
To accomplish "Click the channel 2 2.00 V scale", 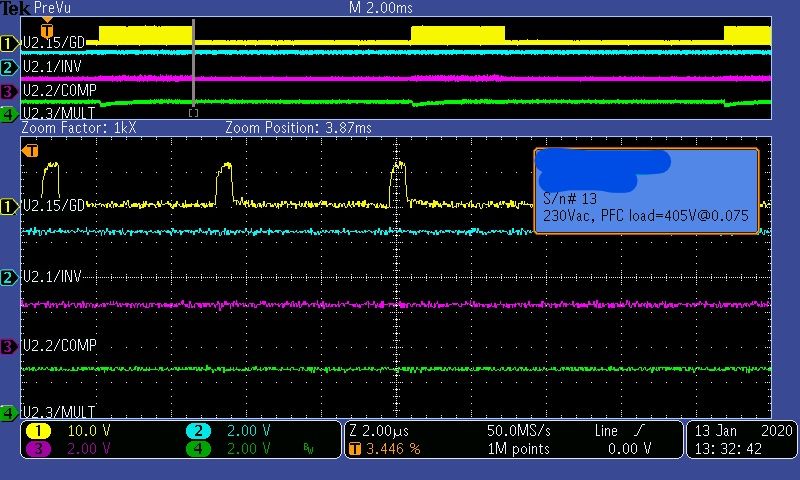I will (x=248, y=431).
